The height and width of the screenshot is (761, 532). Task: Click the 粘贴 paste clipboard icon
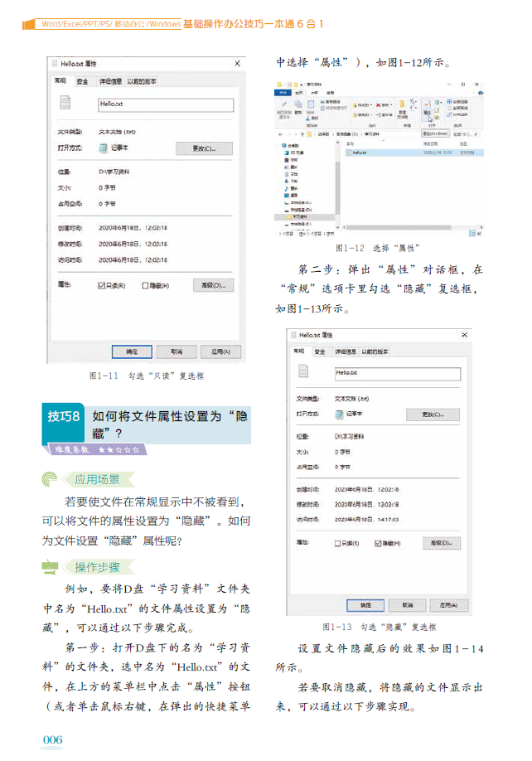pos(311,104)
